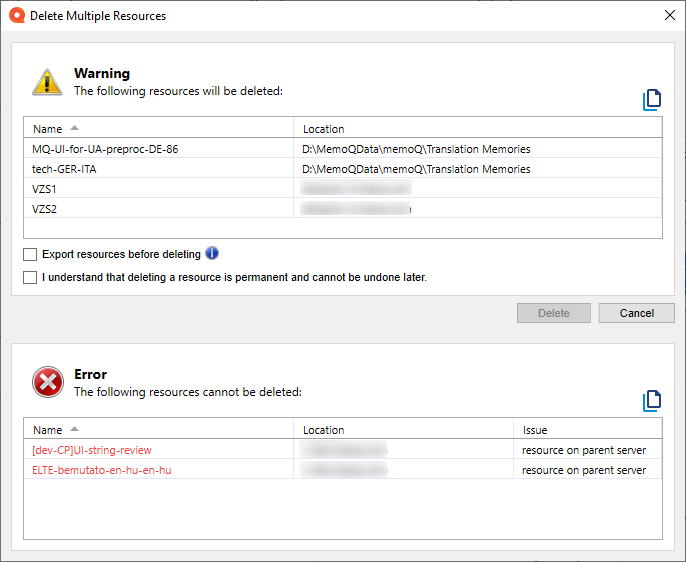This screenshot has height=562, width=686.
Task: Sort warning list by Name column
Action: point(48,129)
